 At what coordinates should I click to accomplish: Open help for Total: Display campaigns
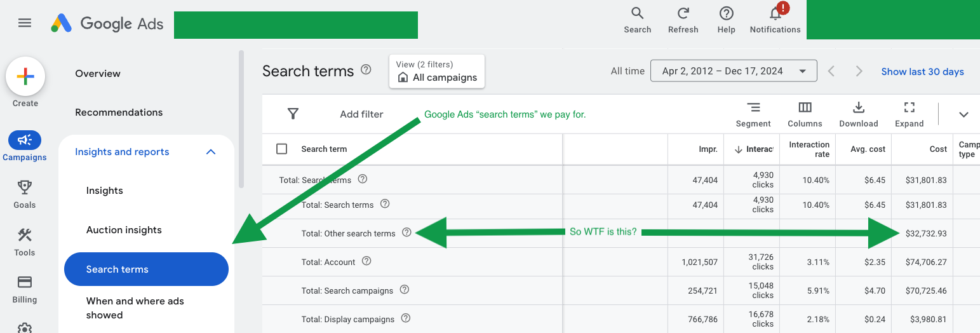coord(406,318)
